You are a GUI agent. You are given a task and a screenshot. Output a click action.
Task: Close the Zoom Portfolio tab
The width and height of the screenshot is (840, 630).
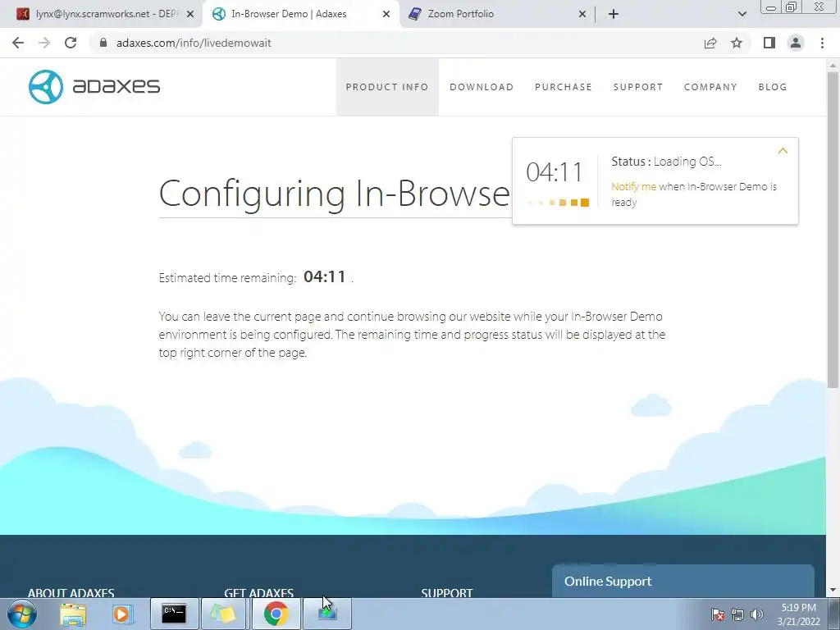582,14
